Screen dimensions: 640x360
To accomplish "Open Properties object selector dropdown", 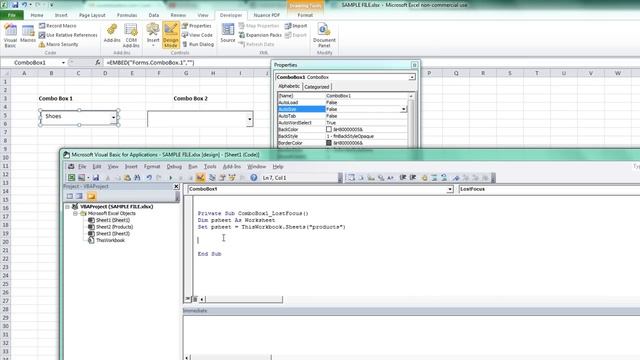I will pyautogui.click(x=412, y=77).
